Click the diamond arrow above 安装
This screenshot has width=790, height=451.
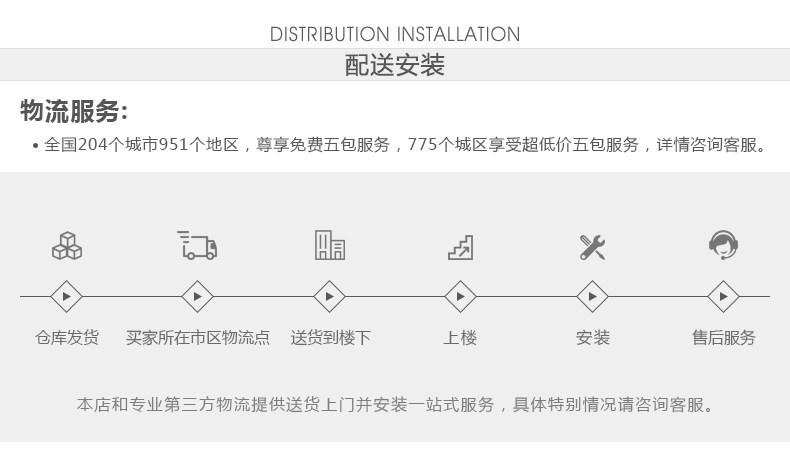point(592,297)
